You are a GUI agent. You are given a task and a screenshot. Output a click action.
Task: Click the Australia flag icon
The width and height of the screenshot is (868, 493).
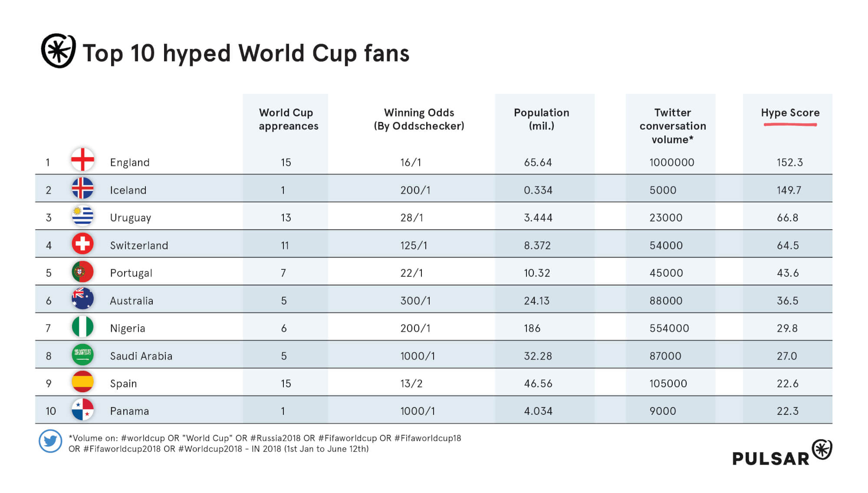pos(82,299)
